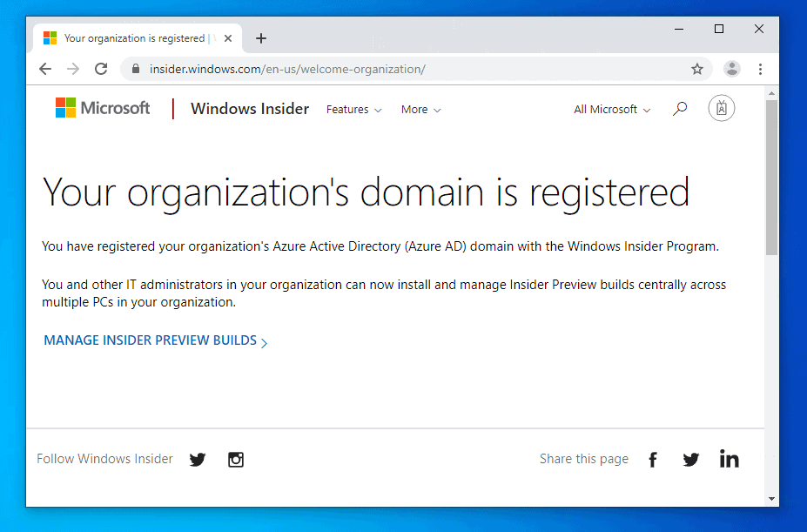Click the 'Your organization's domain is registered' heading

(366, 192)
